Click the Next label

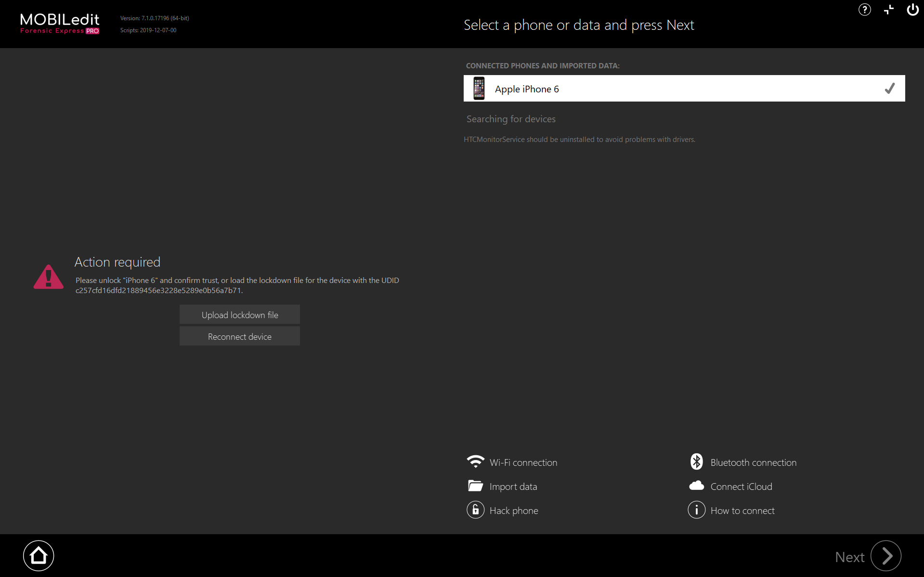pyautogui.click(x=850, y=557)
